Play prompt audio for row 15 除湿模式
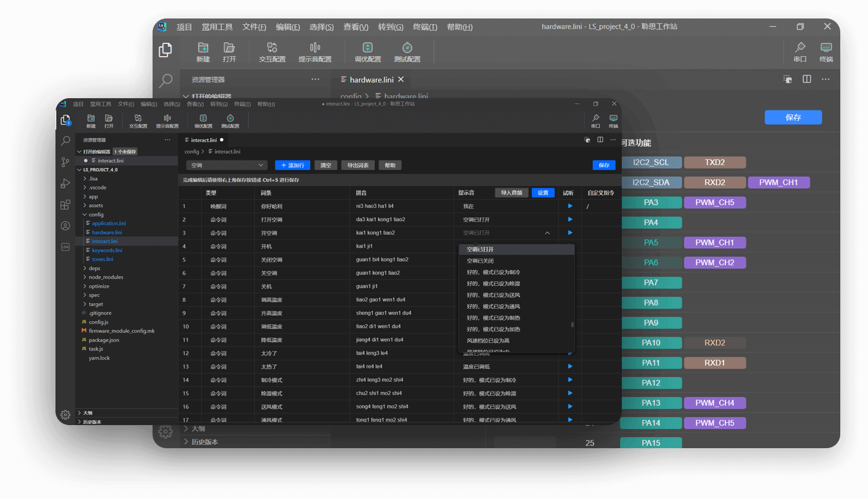Image resolution: width=868 pixels, height=499 pixels. [570, 393]
